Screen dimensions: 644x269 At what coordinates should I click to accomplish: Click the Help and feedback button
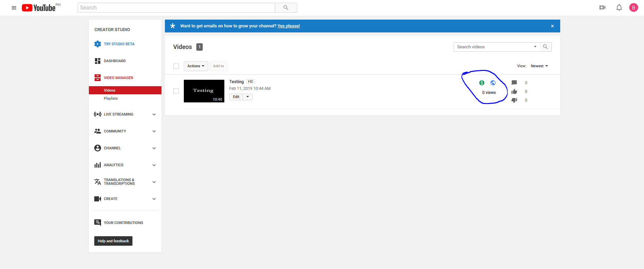pyautogui.click(x=113, y=241)
